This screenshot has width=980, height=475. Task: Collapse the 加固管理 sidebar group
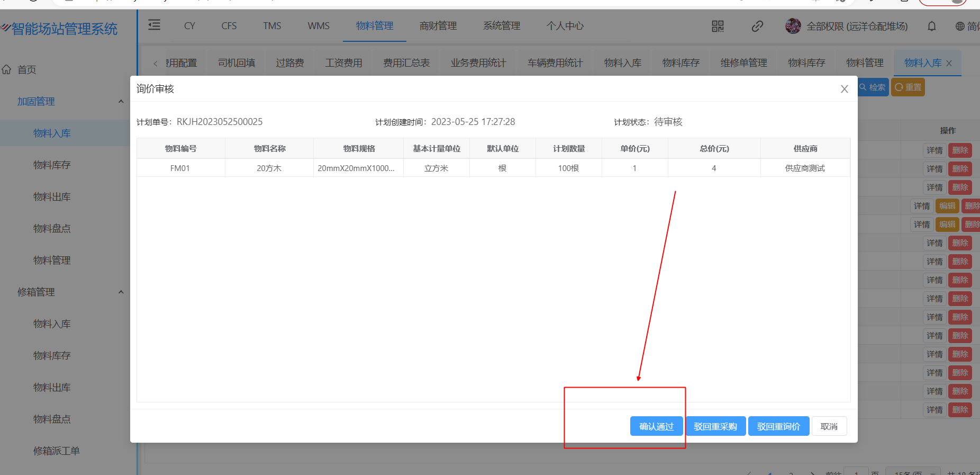coord(121,101)
